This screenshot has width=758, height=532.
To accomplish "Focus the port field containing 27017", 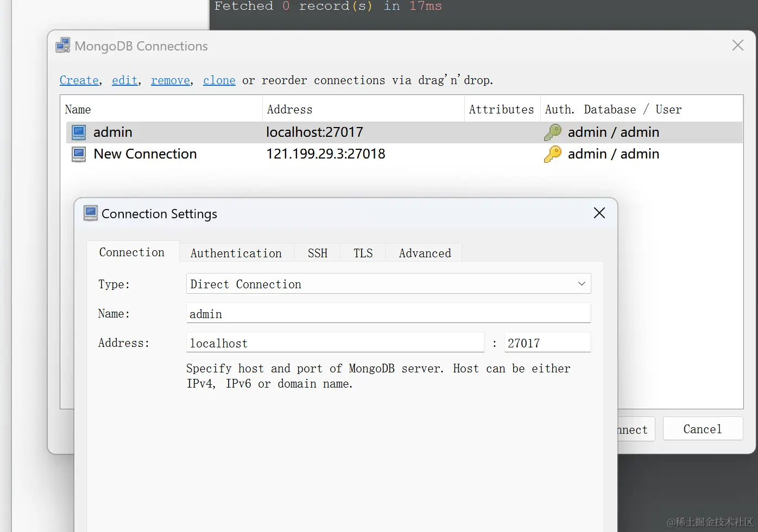I will [547, 343].
